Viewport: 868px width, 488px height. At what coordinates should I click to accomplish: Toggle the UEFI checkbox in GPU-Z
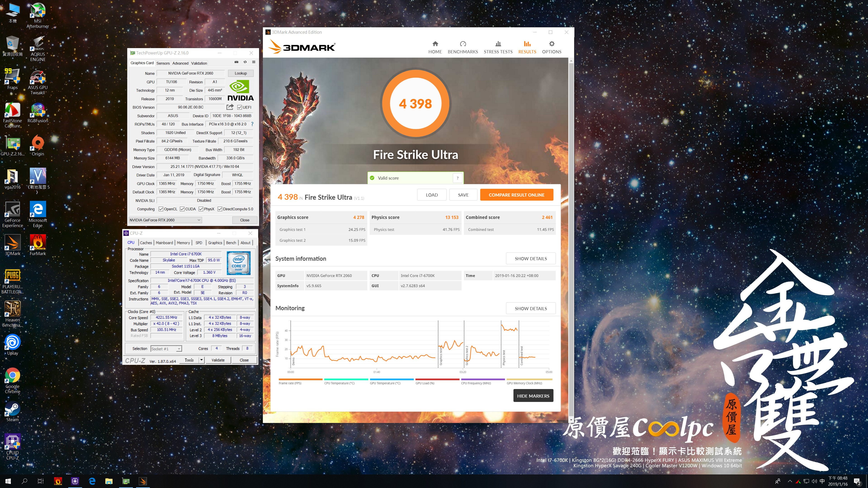tap(240, 107)
